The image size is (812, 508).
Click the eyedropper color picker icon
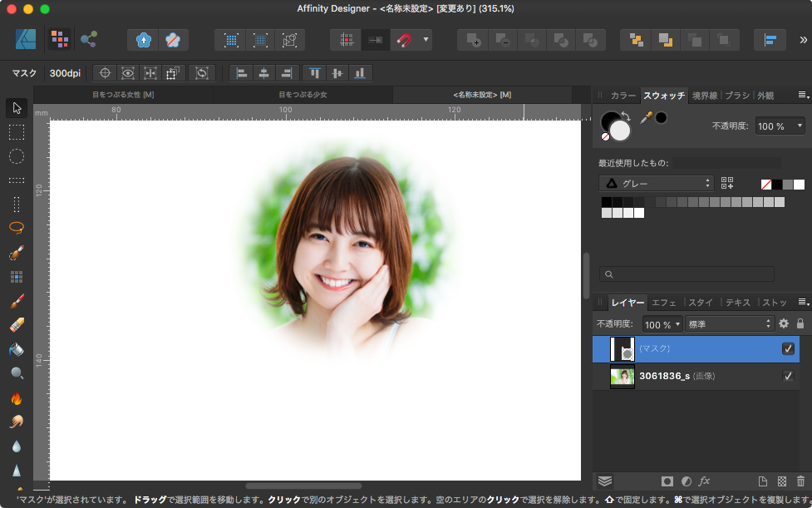coord(646,118)
